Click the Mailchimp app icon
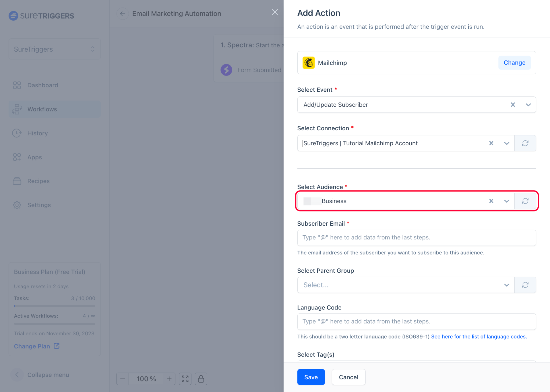This screenshot has height=392, width=550. pos(309,63)
